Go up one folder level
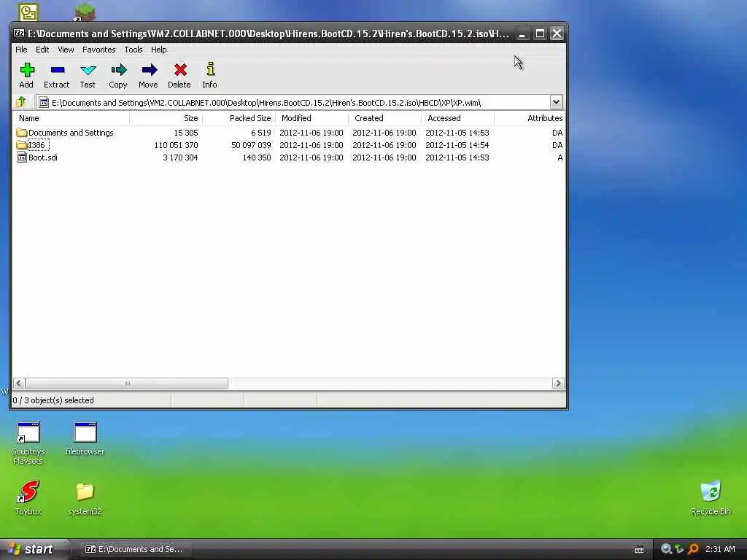The width and height of the screenshot is (747, 560). click(x=20, y=102)
